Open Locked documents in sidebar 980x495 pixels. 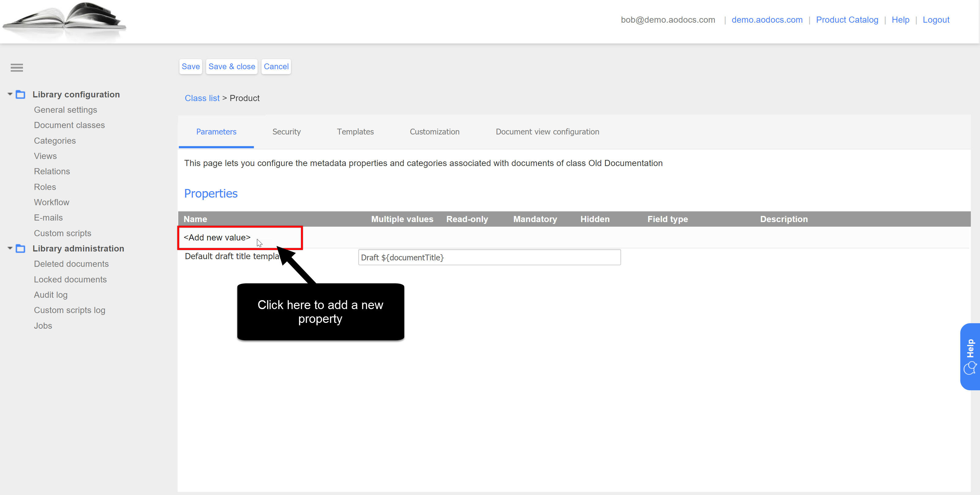click(70, 279)
